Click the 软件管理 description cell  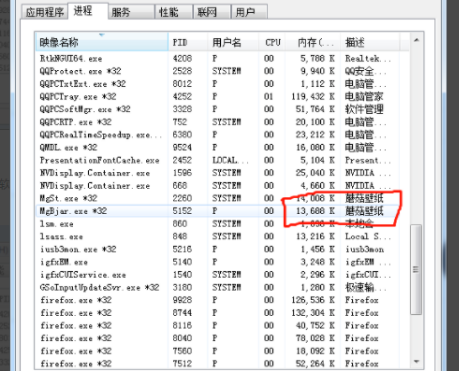tap(364, 109)
